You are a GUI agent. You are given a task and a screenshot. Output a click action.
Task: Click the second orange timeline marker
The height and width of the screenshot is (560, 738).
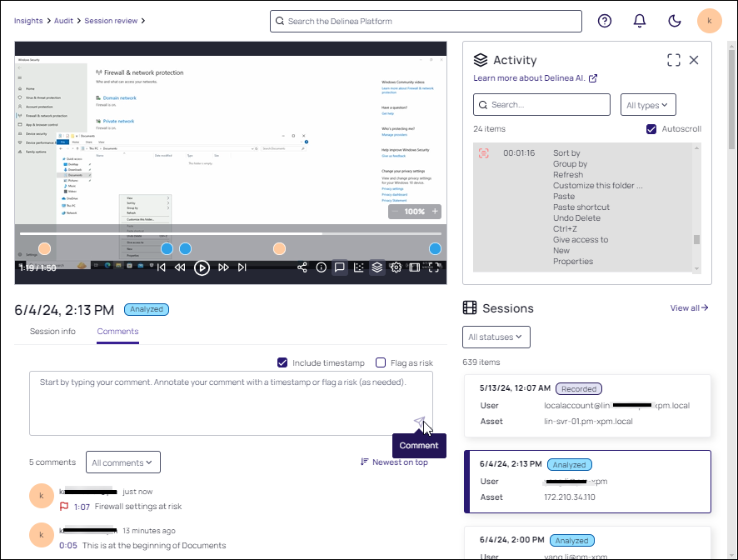point(280,248)
